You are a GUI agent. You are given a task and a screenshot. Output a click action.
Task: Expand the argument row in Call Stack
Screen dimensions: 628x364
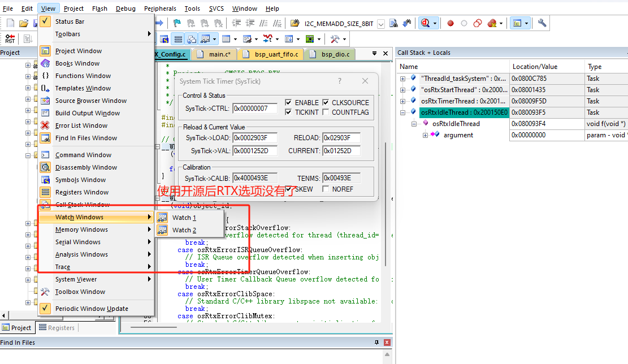click(x=425, y=135)
